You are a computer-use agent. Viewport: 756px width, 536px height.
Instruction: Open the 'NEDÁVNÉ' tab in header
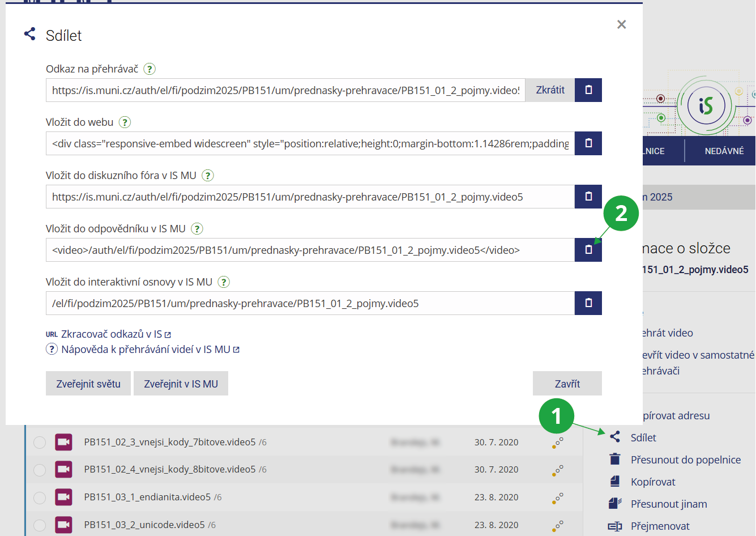pyautogui.click(x=724, y=151)
